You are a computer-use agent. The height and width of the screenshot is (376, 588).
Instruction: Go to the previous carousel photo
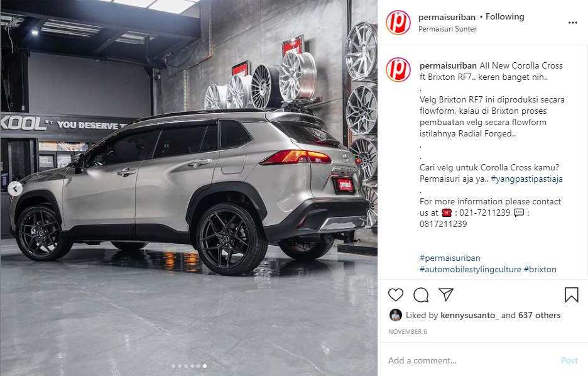15,189
